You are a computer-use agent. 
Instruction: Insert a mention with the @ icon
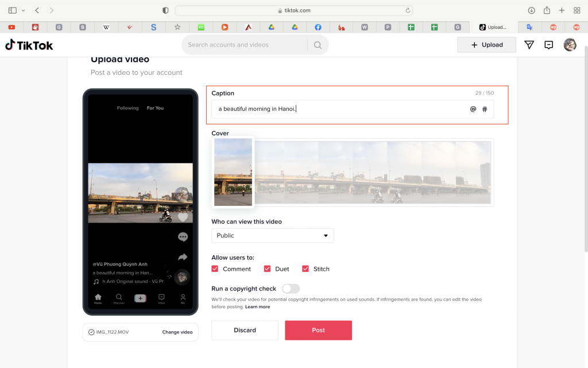(473, 109)
